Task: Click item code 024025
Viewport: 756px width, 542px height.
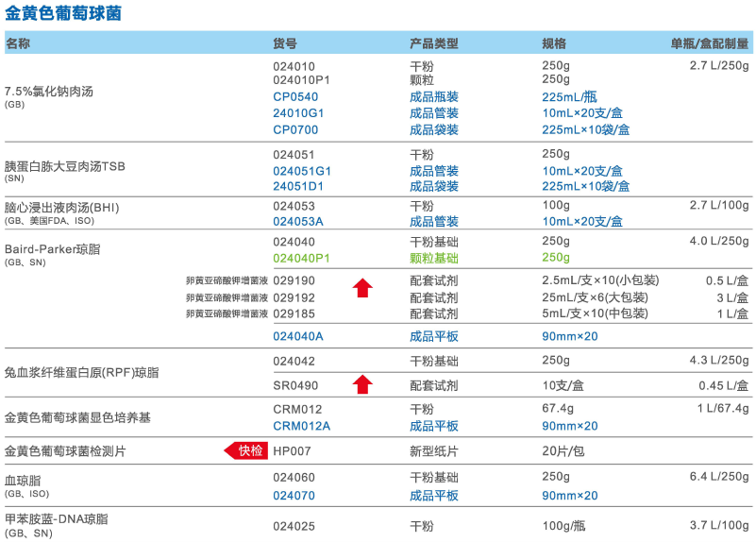Action: (x=294, y=526)
